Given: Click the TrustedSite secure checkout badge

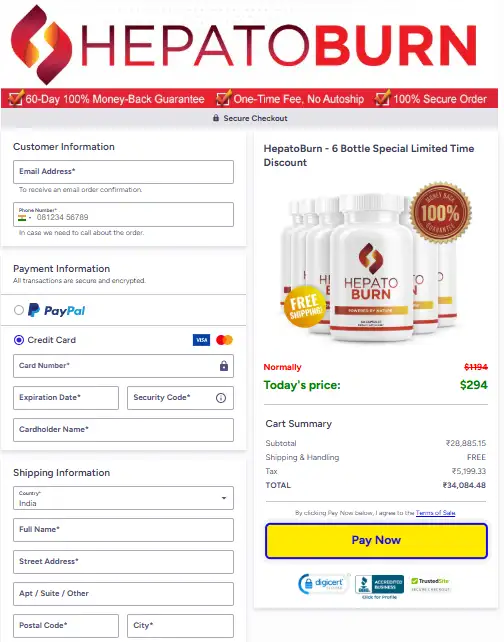Looking at the screenshot, I should (x=430, y=585).
